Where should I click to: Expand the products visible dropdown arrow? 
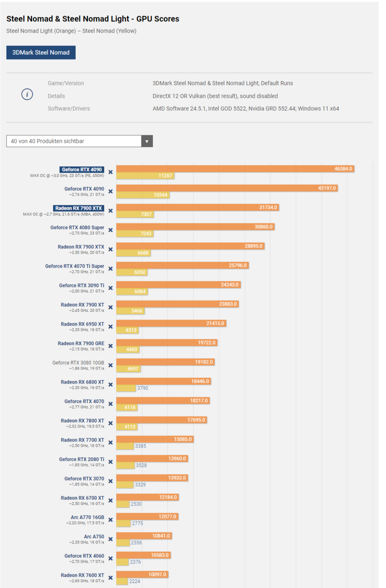click(147, 141)
